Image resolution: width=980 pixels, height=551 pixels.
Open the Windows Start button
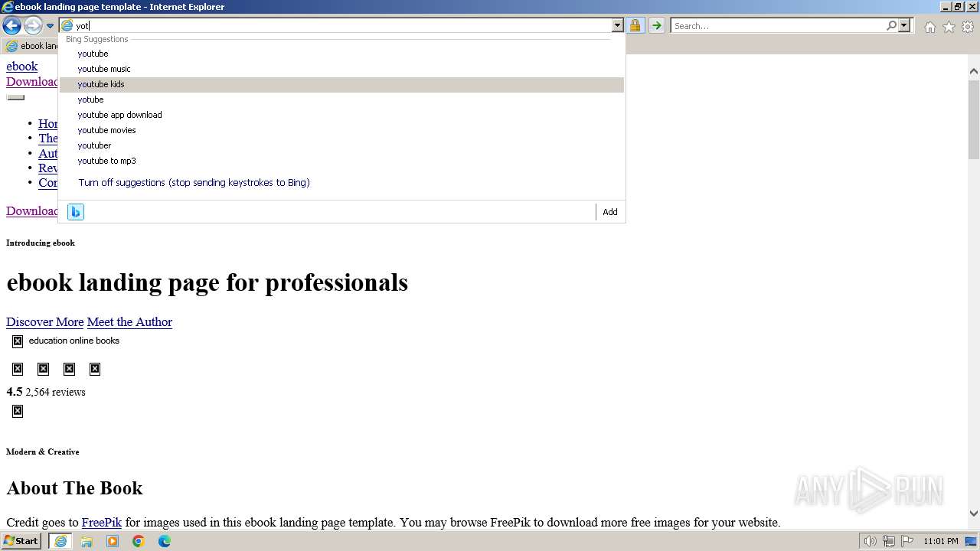[x=21, y=541]
